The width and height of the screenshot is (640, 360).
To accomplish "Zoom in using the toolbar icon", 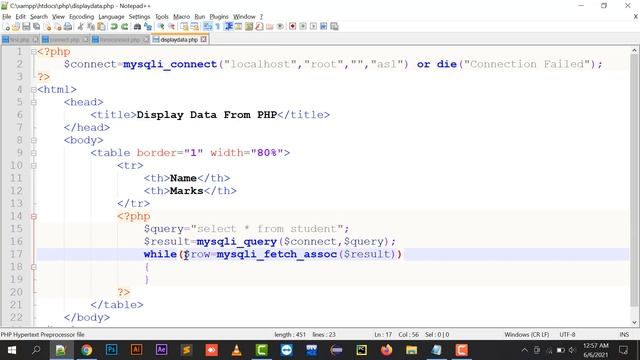I will coord(161,27).
